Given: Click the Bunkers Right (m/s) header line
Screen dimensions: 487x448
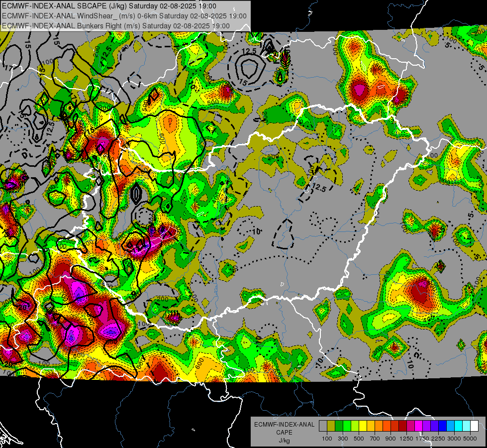Looking at the screenshot, I should tap(116, 26).
